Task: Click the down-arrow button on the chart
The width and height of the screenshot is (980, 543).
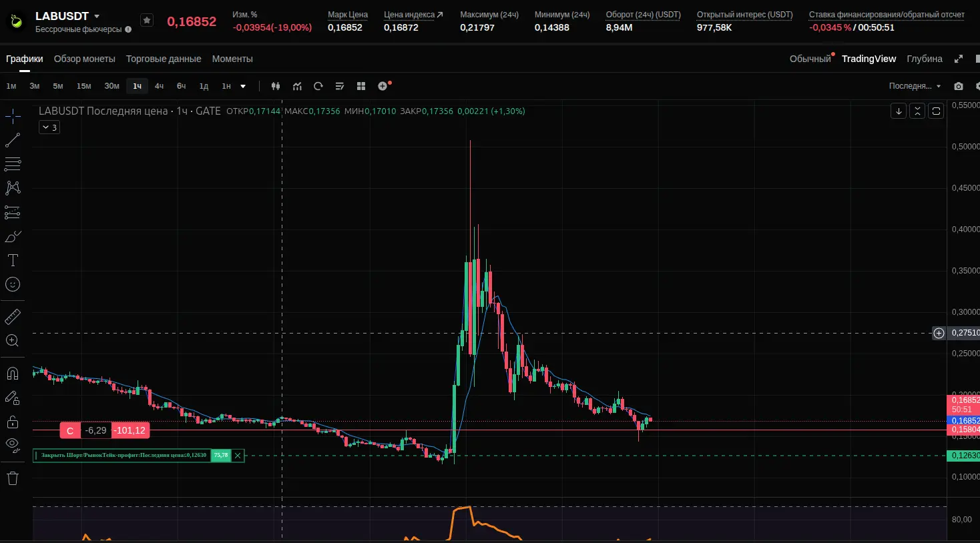Action: (899, 111)
